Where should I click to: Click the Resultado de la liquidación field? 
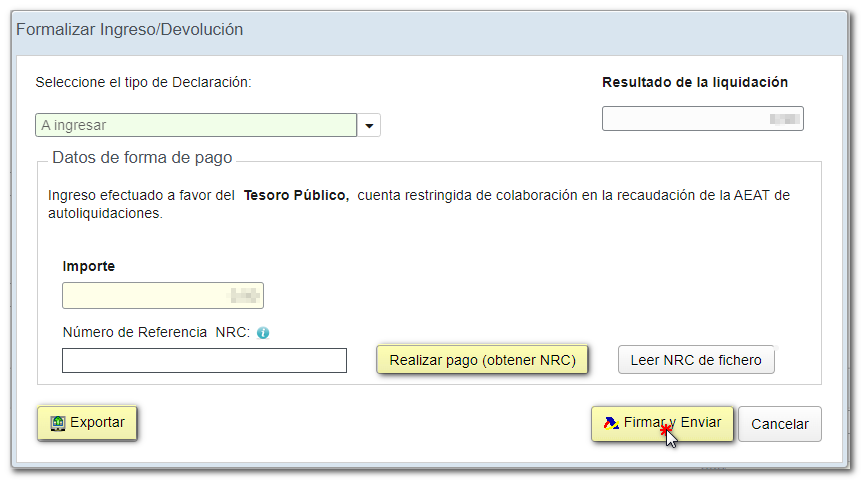[x=702, y=119]
